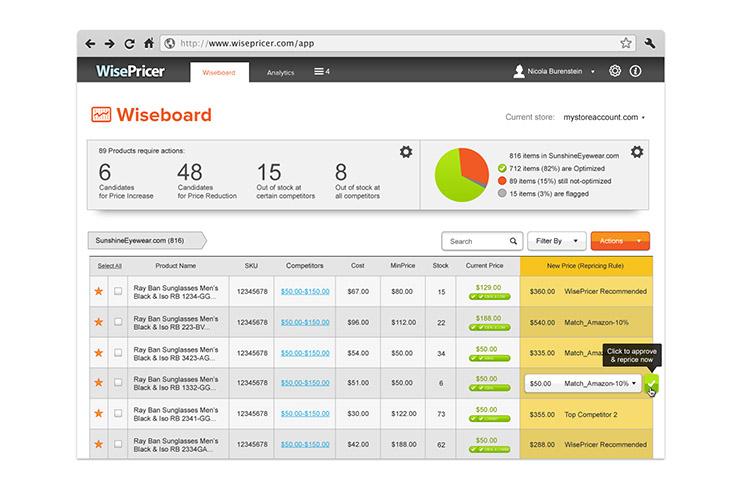Open the list icon with 4 notifications

click(x=322, y=71)
